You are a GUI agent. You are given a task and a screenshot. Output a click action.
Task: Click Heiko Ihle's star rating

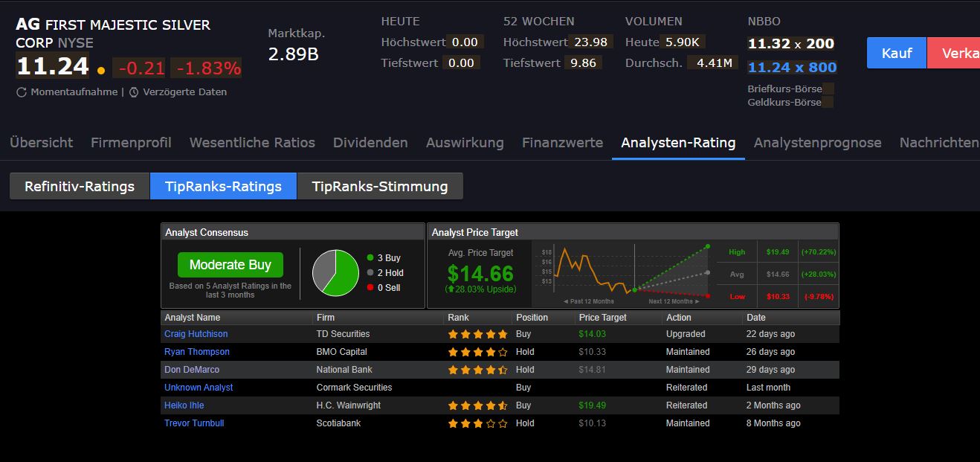477,405
